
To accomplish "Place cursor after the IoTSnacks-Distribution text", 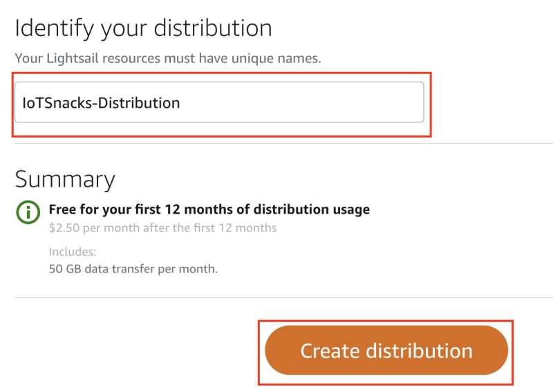I will [181, 103].
